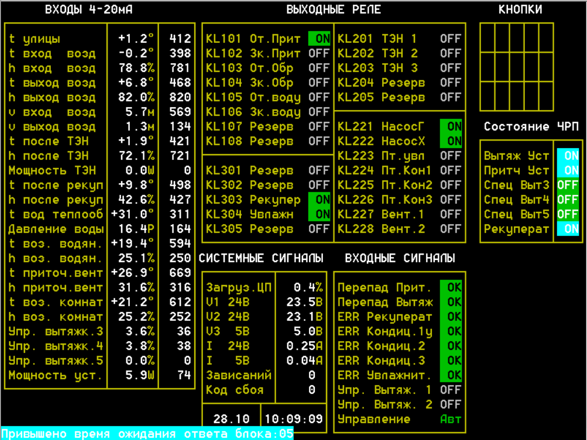The width and height of the screenshot is (587, 440).
Task: Click the Спец Выт3 OFF status
Action: pos(568,185)
